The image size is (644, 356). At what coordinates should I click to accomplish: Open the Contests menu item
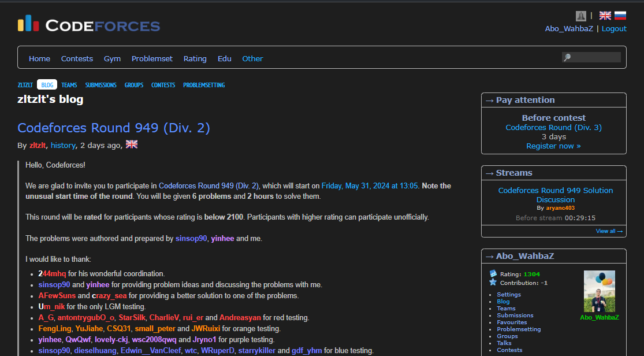click(77, 59)
